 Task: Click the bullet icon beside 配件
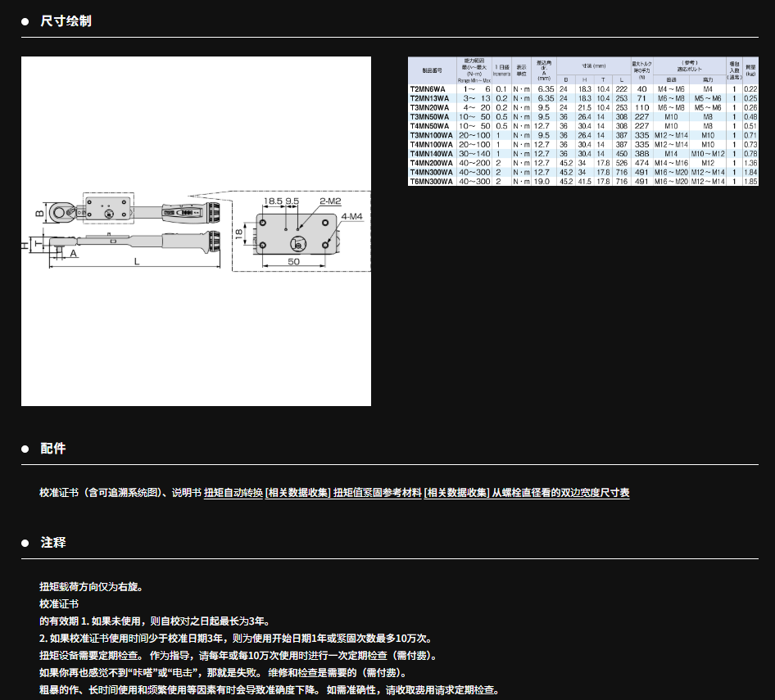25,449
